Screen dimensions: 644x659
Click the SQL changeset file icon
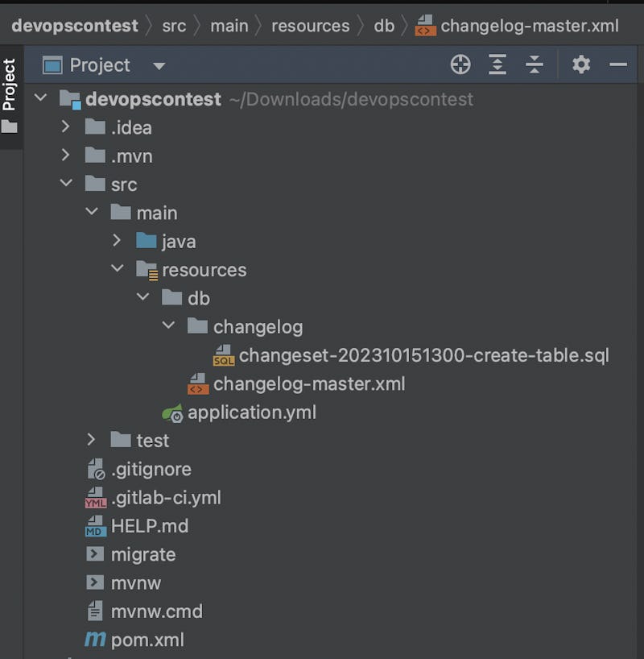coord(223,355)
